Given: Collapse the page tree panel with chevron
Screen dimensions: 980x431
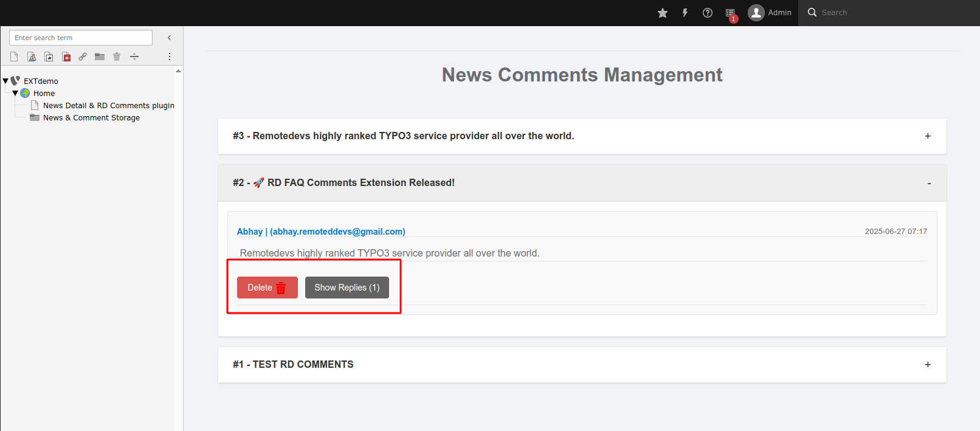Looking at the screenshot, I should point(170,38).
